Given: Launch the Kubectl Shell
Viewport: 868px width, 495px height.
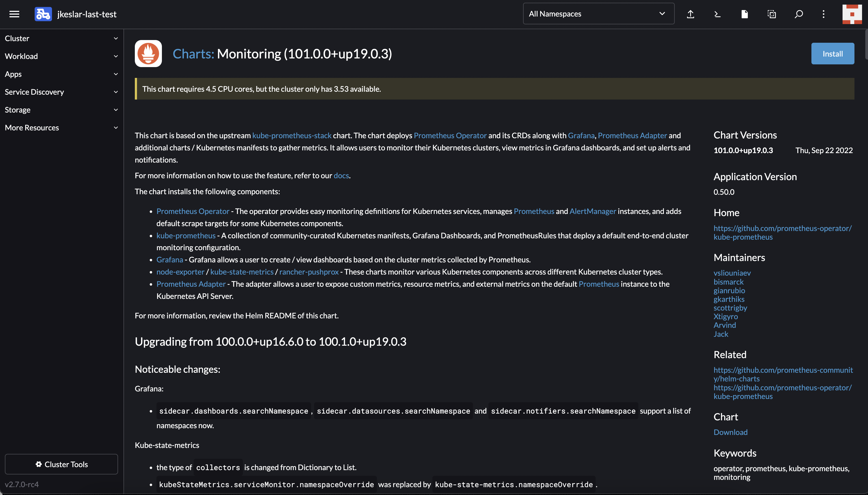Looking at the screenshot, I should pos(717,14).
